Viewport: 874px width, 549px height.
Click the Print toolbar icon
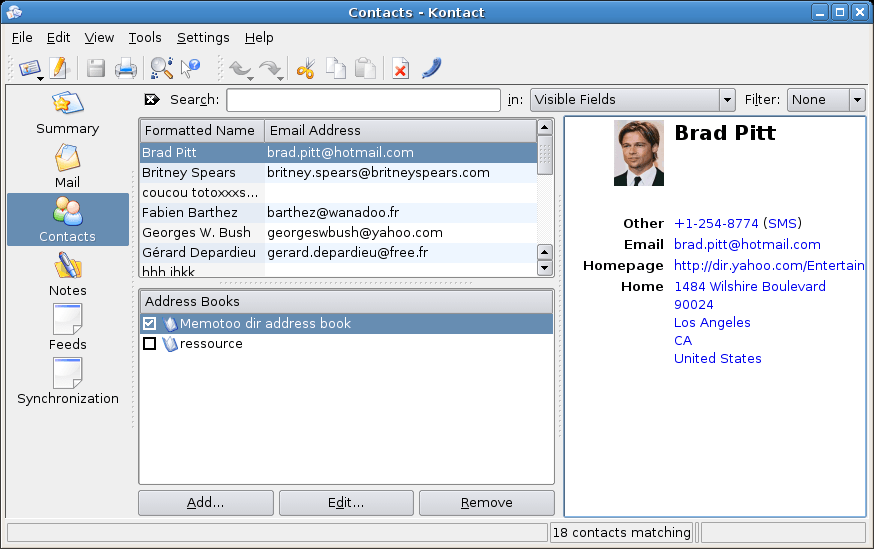click(126, 69)
